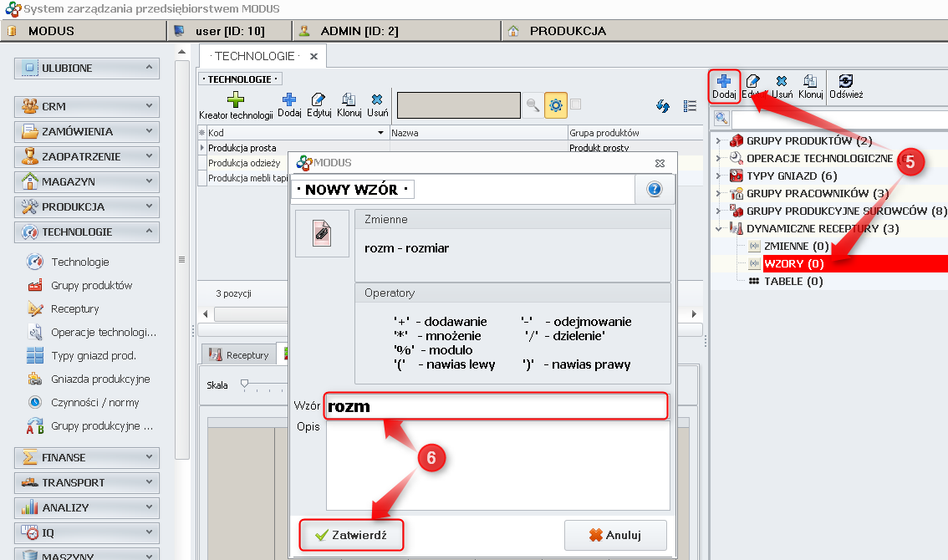Image resolution: width=948 pixels, height=560 pixels.
Task: Open Receptury in the Technologie sidebar
Action: (74, 308)
